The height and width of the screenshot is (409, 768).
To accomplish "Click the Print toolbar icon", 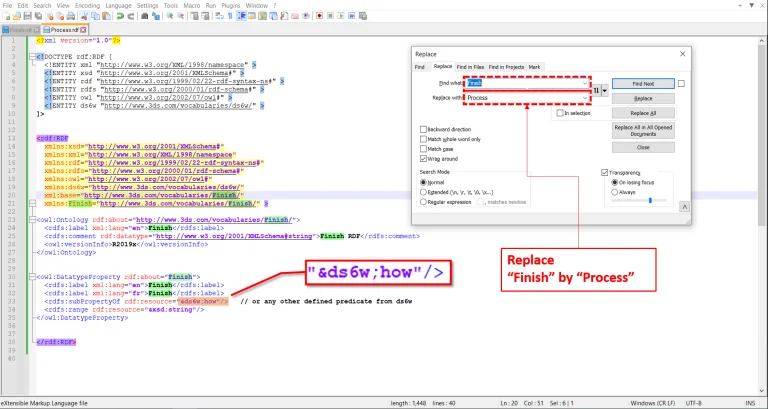I will coord(70,17).
